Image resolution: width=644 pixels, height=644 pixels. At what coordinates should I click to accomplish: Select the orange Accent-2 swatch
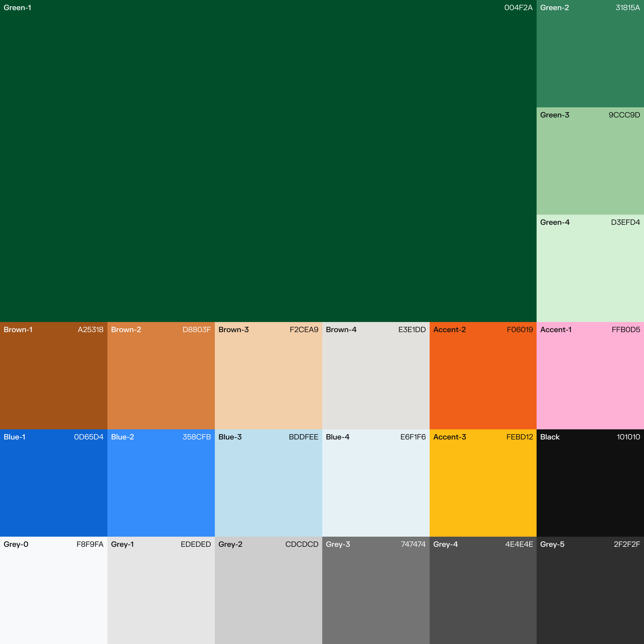tap(483, 376)
